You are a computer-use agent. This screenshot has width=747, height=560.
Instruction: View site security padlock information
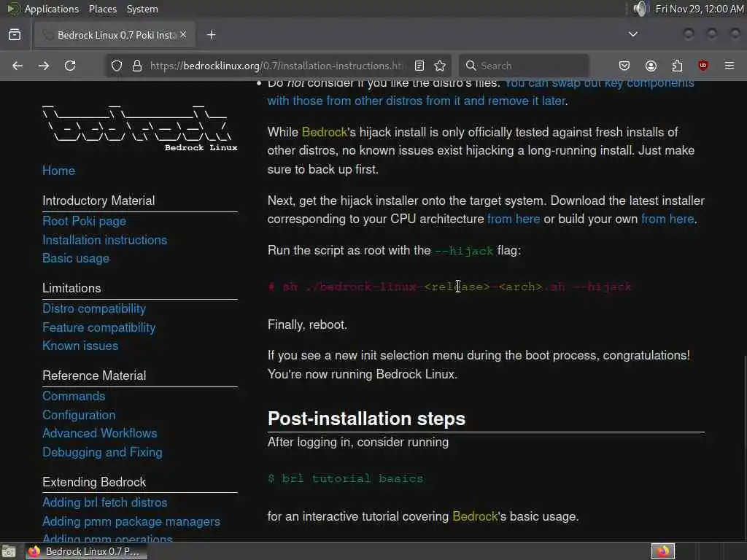click(137, 66)
